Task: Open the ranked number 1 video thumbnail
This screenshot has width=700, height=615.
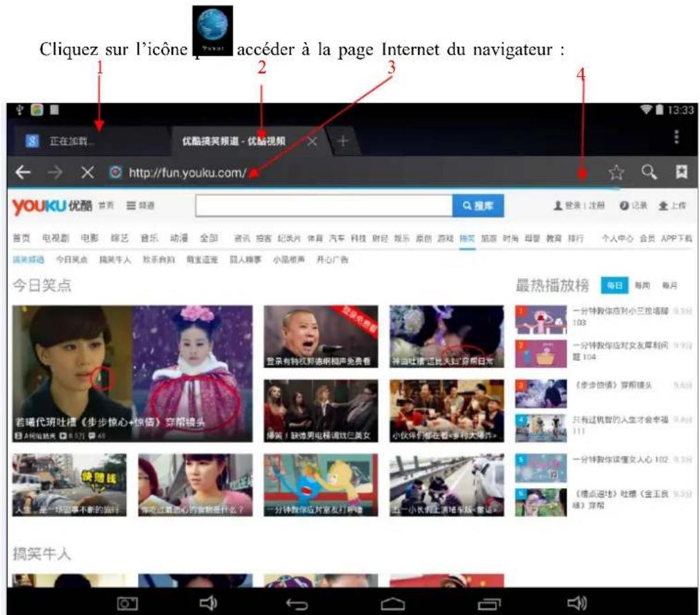Action: (x=541, y=320)
